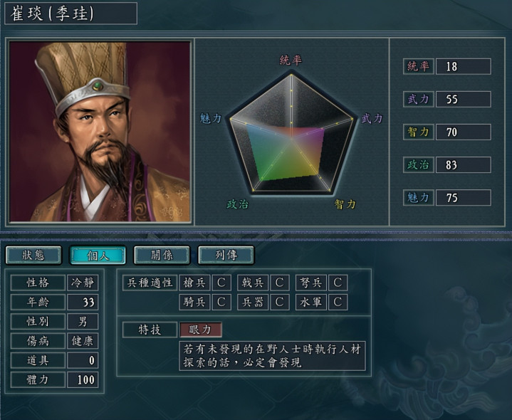Click the 體力 value 100
Screen dimensions: 512x420
[x=83, y=380]
